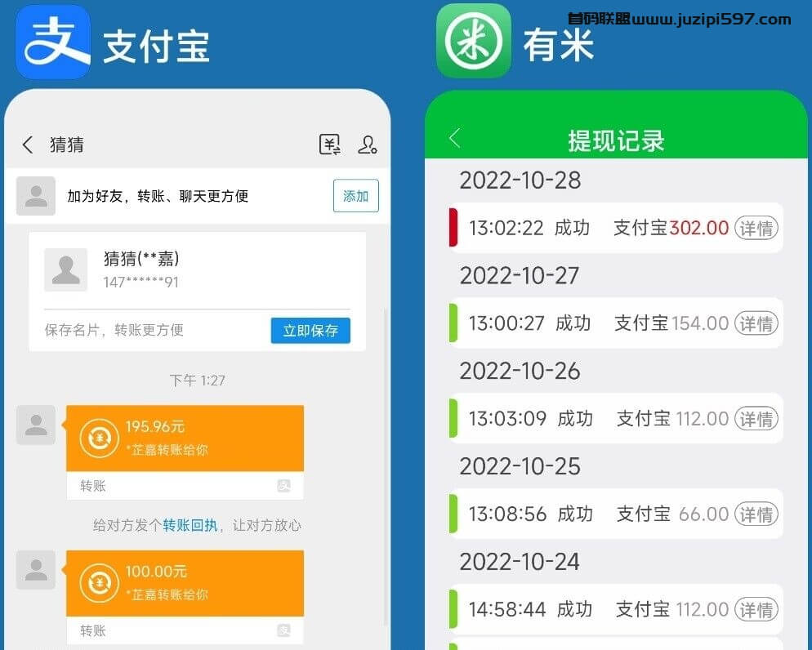Select the 2022-10-28 date heading
Screen dimensions: 812x650
(520, 180)
